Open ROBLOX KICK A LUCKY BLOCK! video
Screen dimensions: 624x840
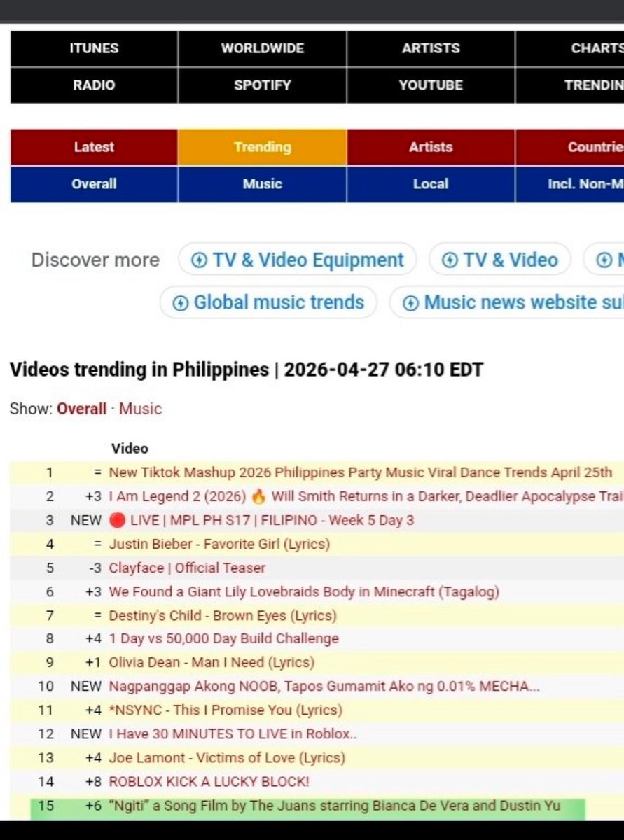(x=209, y=781)
